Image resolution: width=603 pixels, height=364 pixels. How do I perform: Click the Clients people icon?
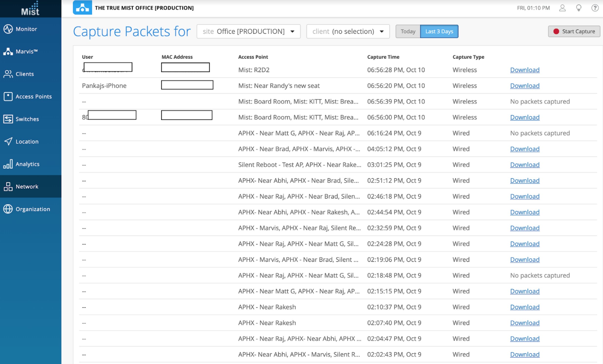[8, 74]
